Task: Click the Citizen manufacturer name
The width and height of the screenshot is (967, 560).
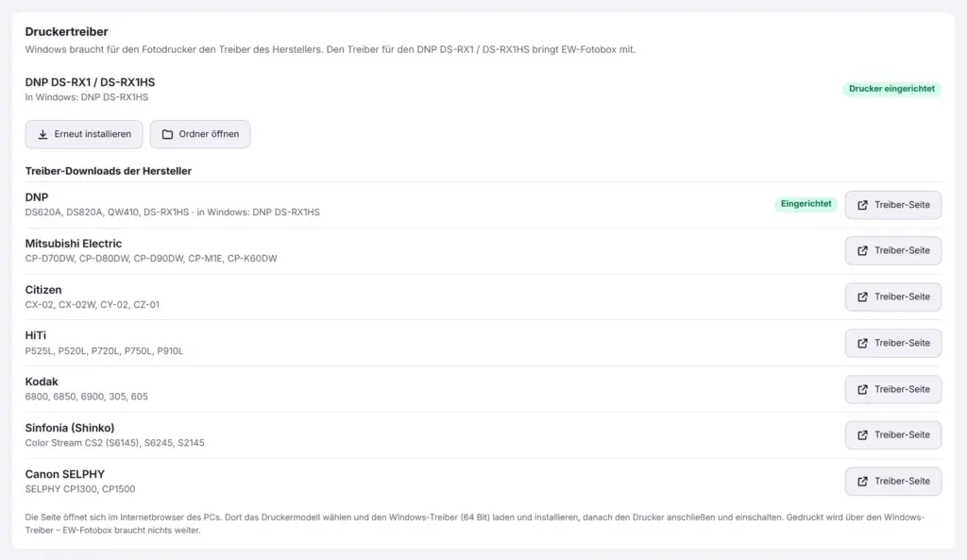Action: click(x=43, y=290)
